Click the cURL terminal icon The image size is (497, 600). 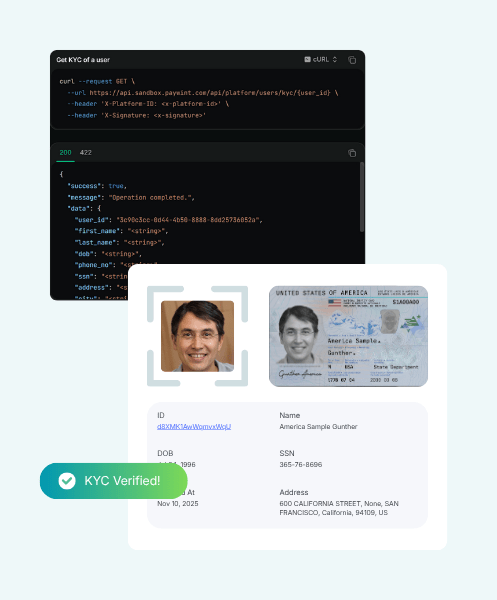(307, 59)
